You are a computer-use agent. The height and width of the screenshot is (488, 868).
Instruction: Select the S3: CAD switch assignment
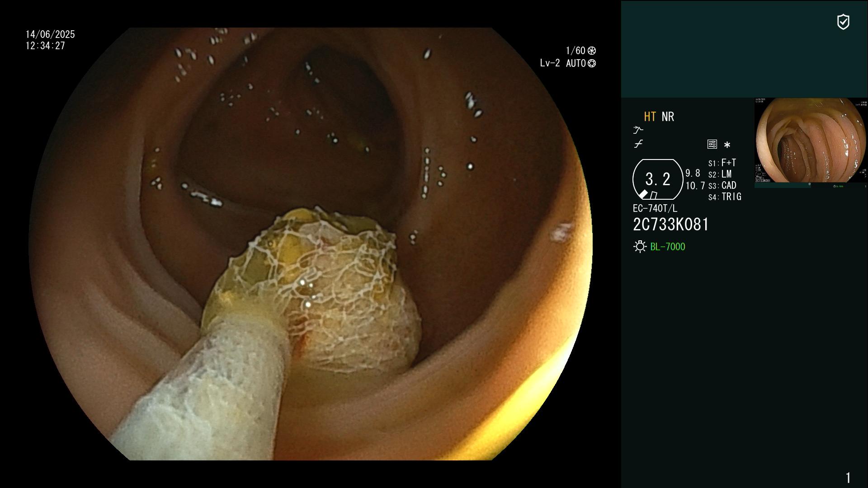[x=722, y=185]
